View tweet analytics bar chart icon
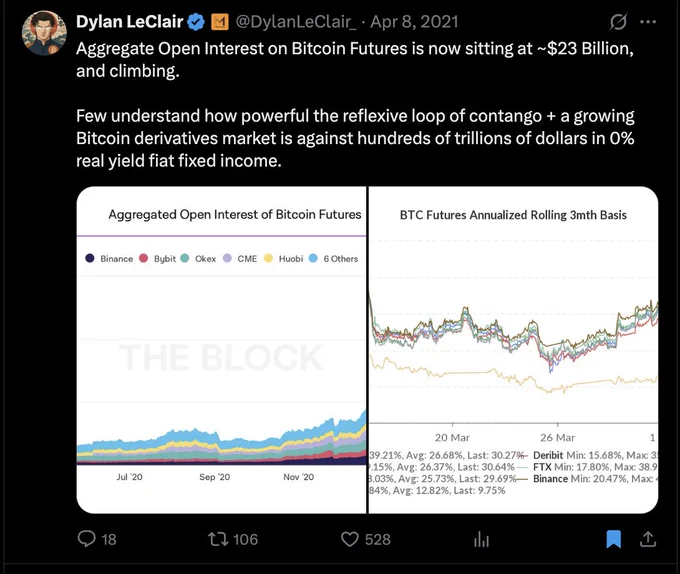Image resolution: width=680 pixels, height=574 pixels. pos(481,540)
